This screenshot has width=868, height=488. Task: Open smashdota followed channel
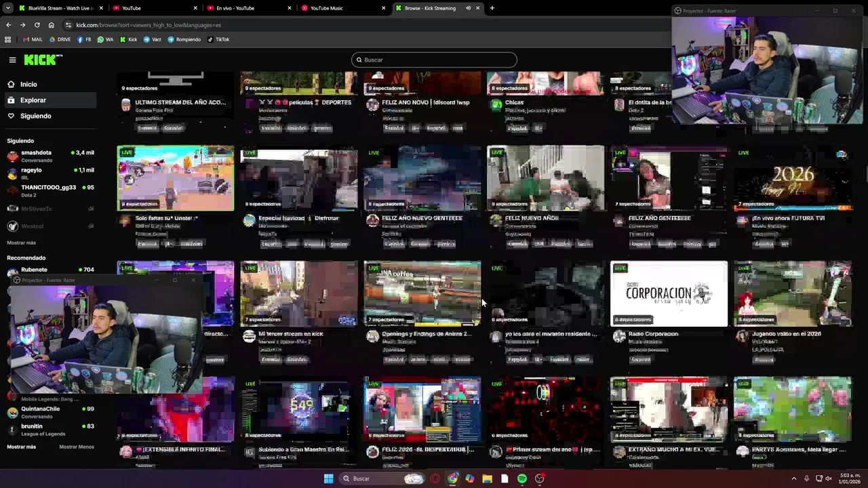(50, 156)
